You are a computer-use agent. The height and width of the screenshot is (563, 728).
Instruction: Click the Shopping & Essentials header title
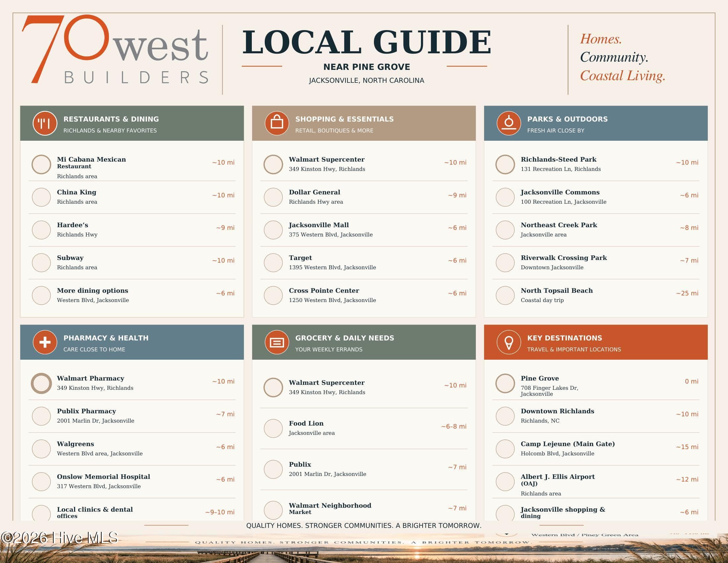[344, 119]
